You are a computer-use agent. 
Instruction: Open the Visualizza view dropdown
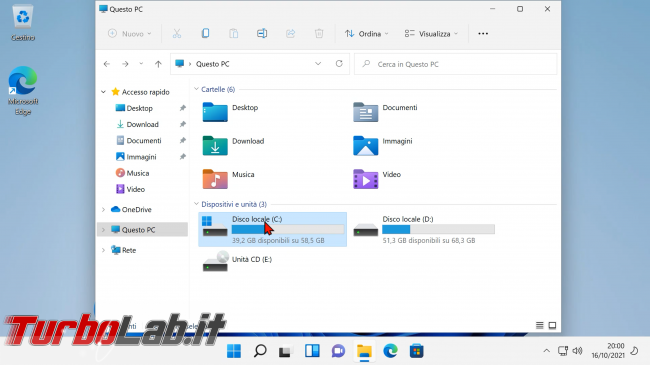431,34
